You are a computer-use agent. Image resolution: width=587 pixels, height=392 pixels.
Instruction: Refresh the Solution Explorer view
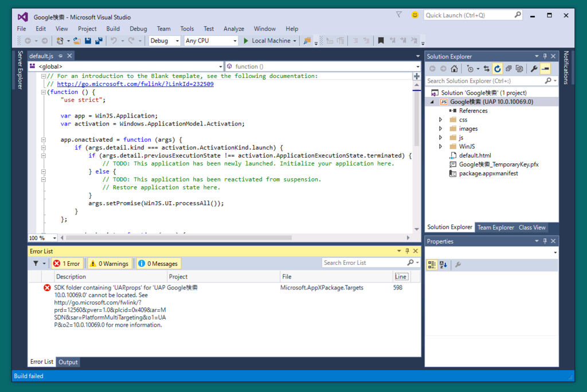498,69
